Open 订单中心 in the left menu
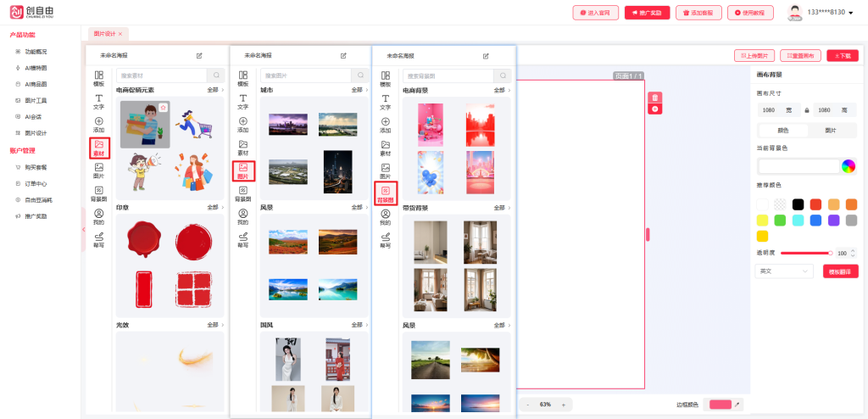This screenshot has height=419, width=868. click(36, 182)
